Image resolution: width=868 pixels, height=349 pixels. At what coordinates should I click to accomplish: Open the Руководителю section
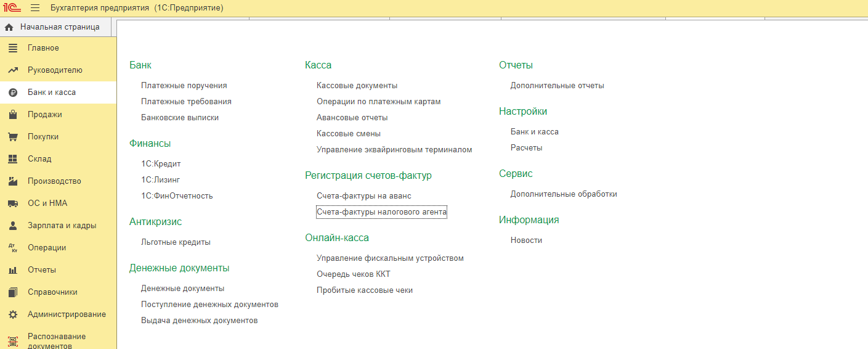pyautogui.click(x=58, y=70)
